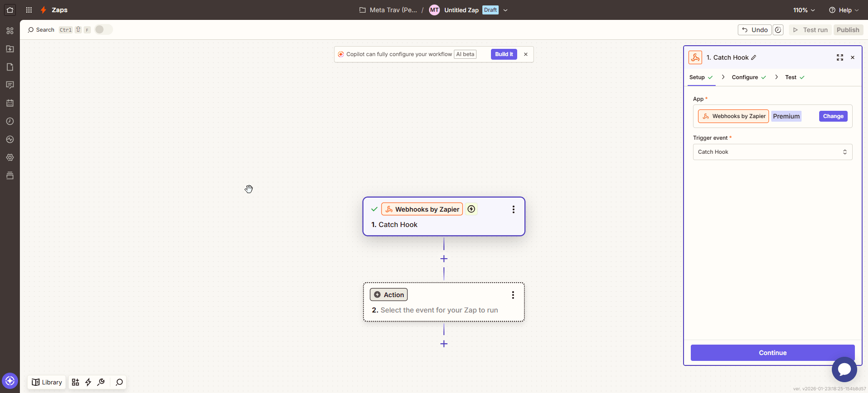Open the live chat bubble

(844, 369)
